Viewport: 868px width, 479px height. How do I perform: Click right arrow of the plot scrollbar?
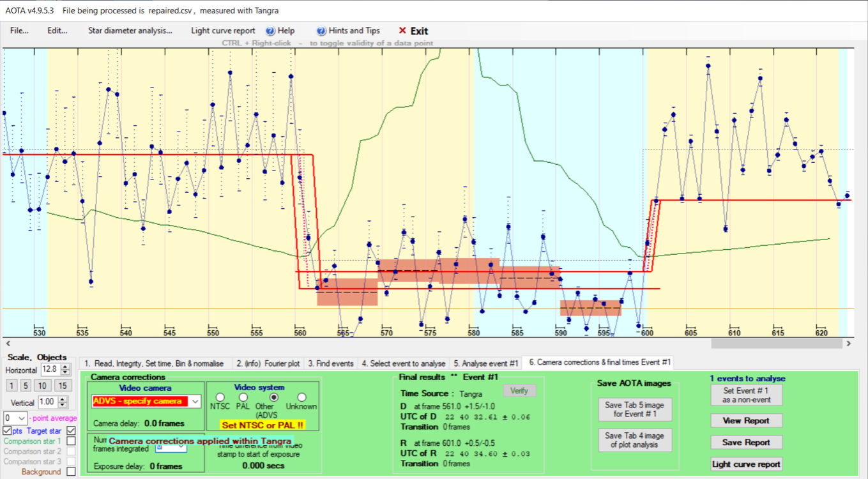pyautogui.click(x=848, y=343)
